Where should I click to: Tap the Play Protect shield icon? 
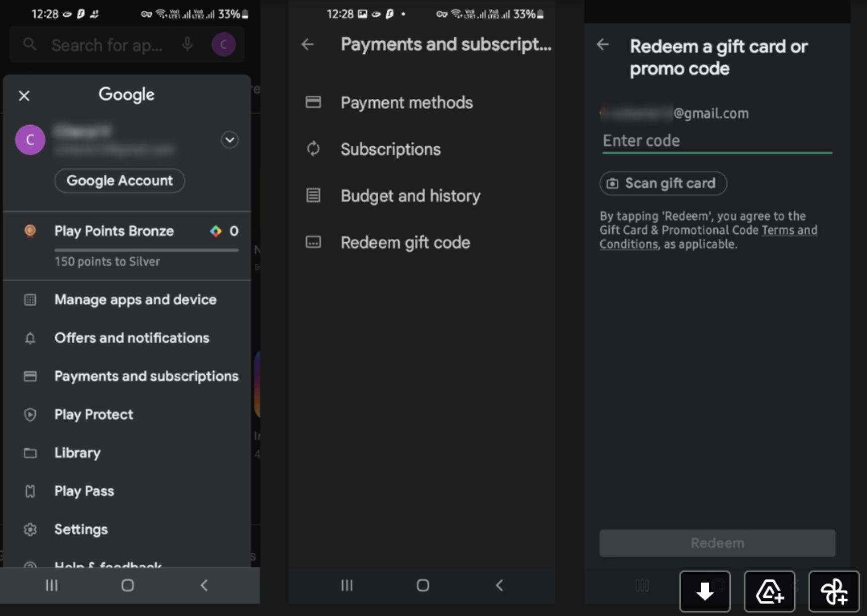[x=30, y=415]
